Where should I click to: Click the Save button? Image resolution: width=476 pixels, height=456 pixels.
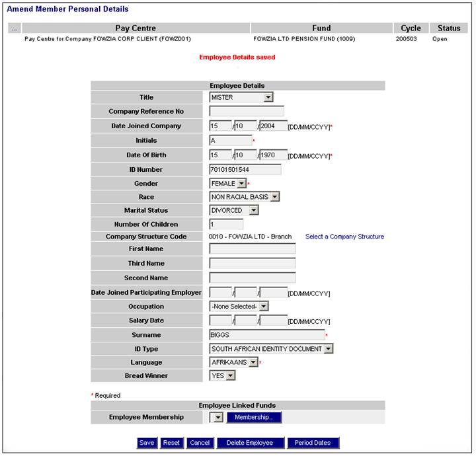pos(147,443)
